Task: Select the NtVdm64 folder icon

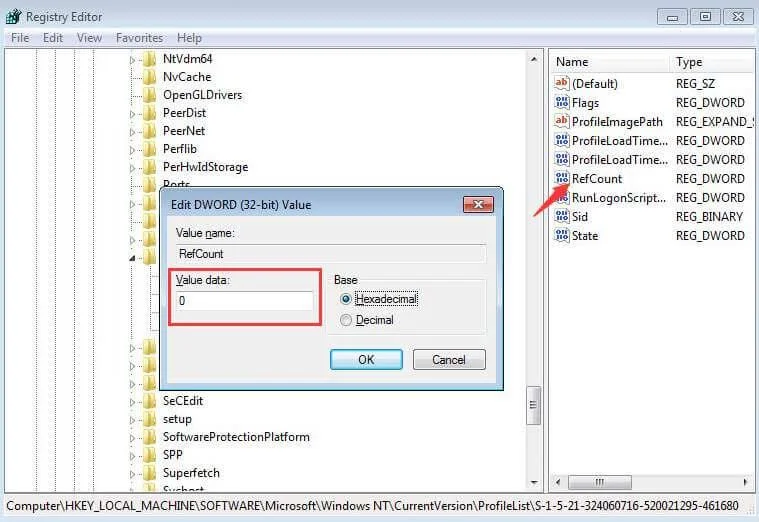Action: [150, 59]
